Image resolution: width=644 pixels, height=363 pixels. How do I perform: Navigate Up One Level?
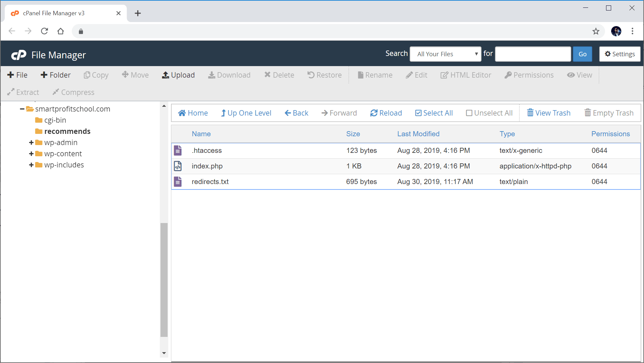pos(246,113)
